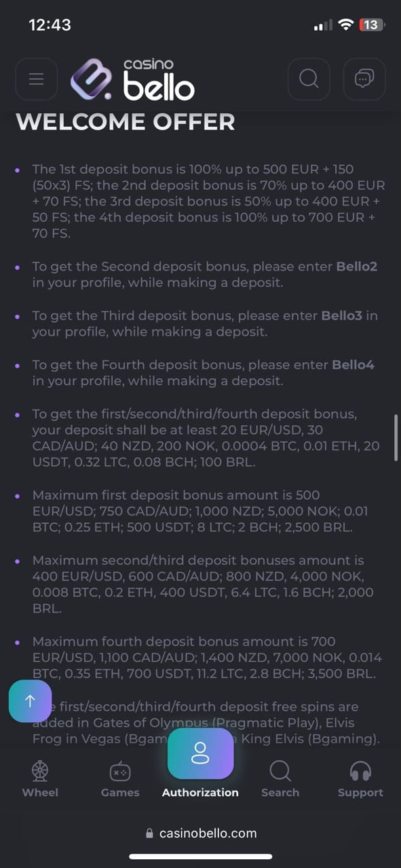This screenshot has height=868, width=401.
Task: Select the Games tab label
Action: coord(120,793)
